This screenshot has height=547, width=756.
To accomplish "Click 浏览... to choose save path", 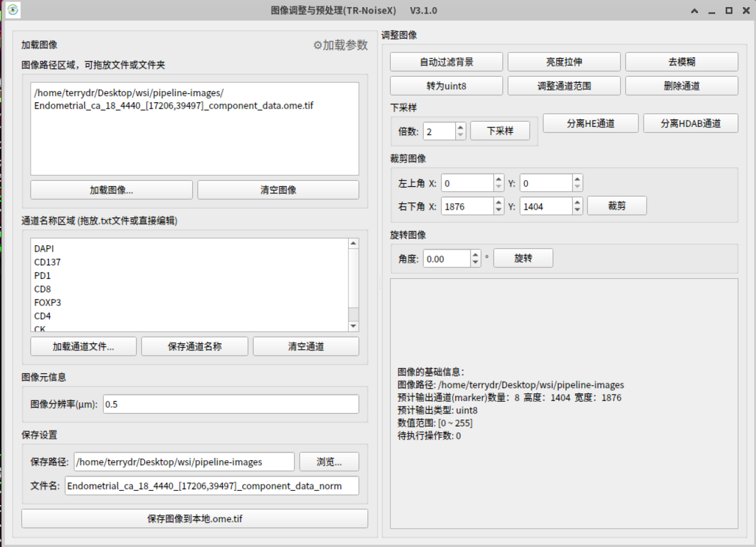I will (x=329, y=462).
